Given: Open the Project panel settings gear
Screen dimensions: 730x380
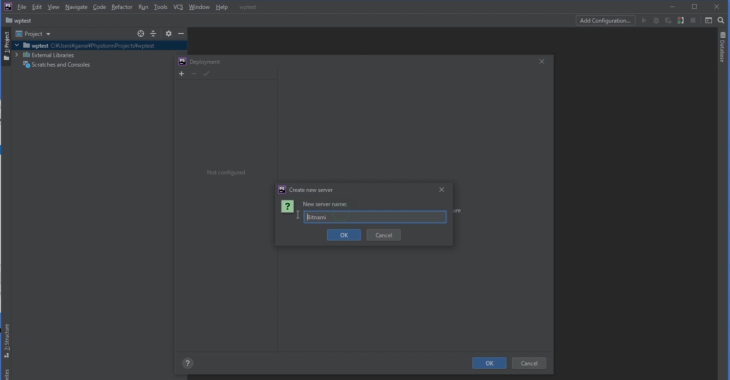Looking at the screenshot, I should (x=169, y=34).
